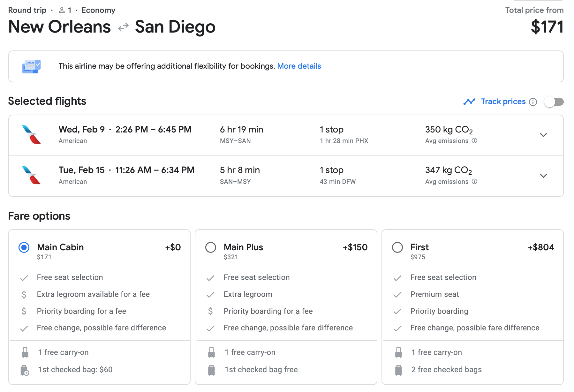
Task: Choose the First class fare radio button
Action: pos(397,247)
